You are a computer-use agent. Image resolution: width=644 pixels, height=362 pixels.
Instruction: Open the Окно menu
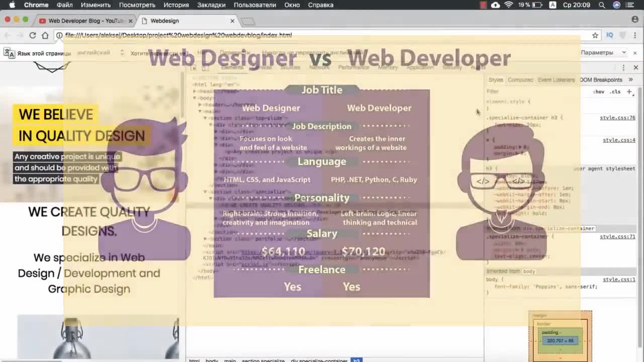click(x=292, y=5)
